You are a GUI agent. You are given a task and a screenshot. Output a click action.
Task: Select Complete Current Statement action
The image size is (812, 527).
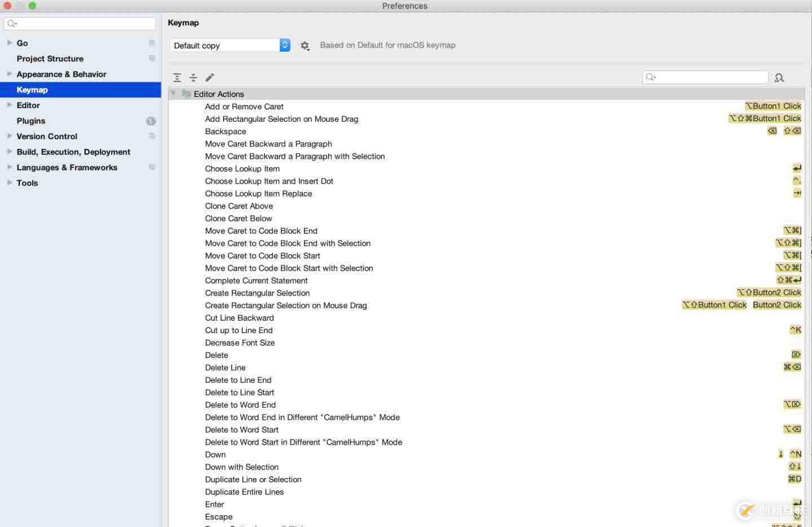pyautogui.click(x=257, y=280)
